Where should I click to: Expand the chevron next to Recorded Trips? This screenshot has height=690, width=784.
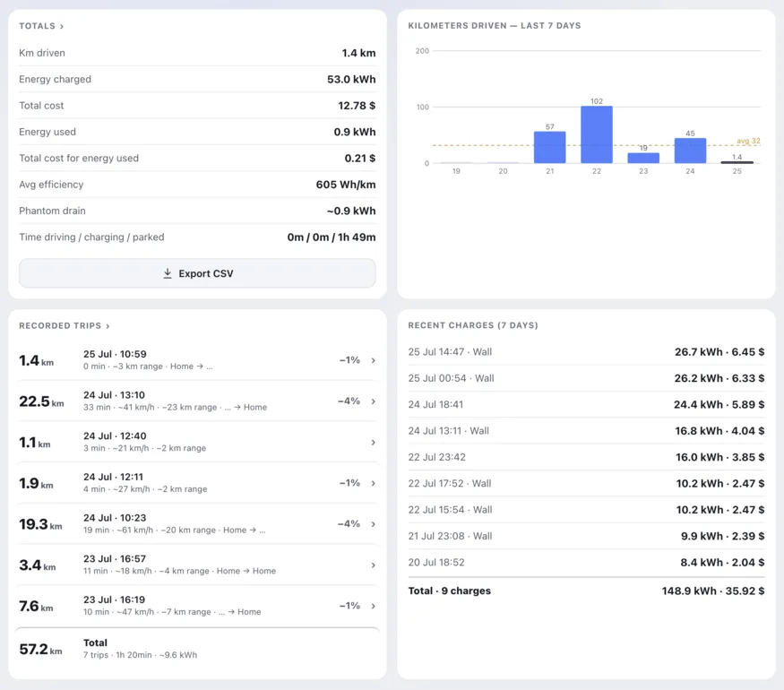tap(108, 326)
